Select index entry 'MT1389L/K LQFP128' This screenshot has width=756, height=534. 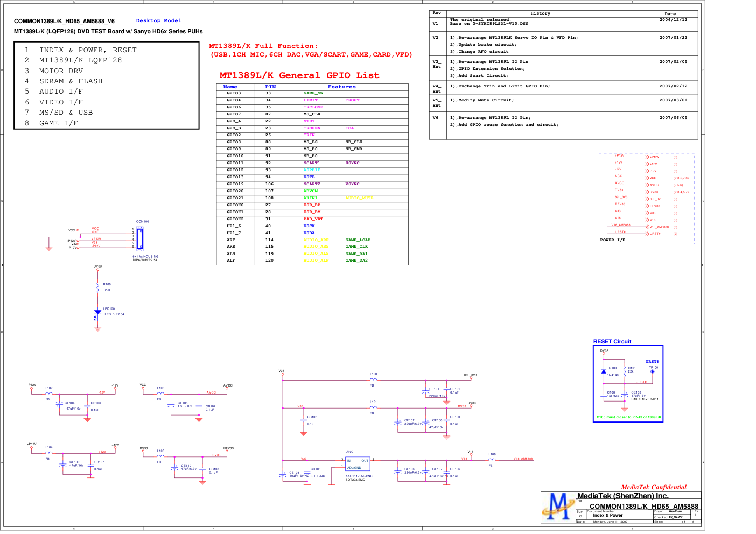point(80,60)
